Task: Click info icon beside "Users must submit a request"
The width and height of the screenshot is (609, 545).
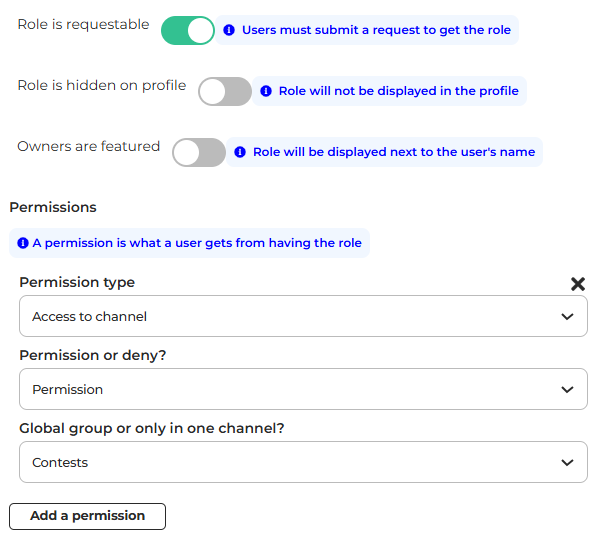Action: click(230, 30)
